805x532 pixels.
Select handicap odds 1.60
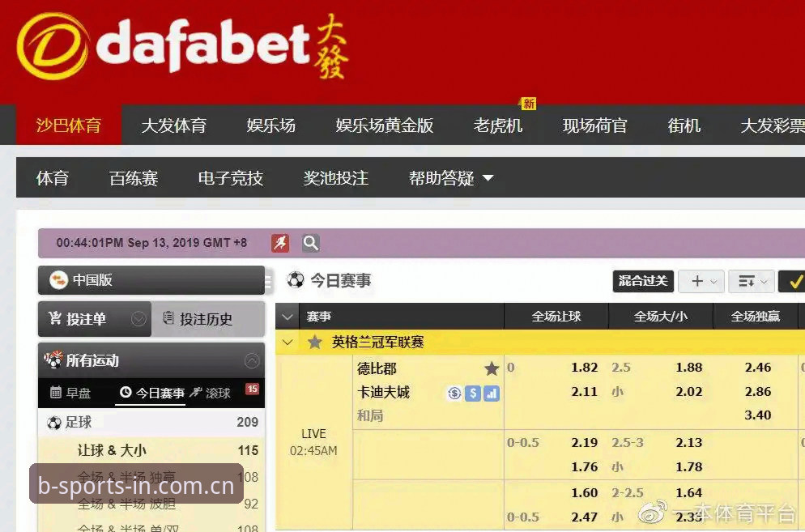click(x=584, y=493)
